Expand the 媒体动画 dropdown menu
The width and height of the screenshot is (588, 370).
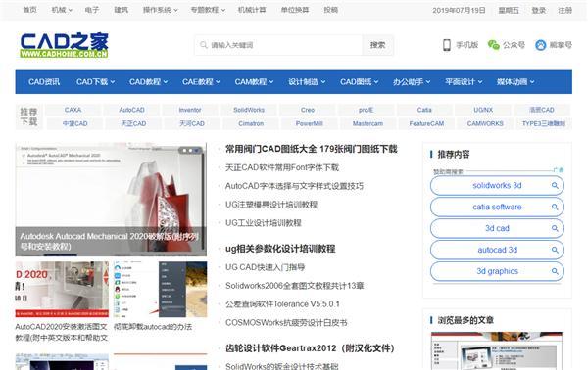pyautogui.click(x=515, y=82)
